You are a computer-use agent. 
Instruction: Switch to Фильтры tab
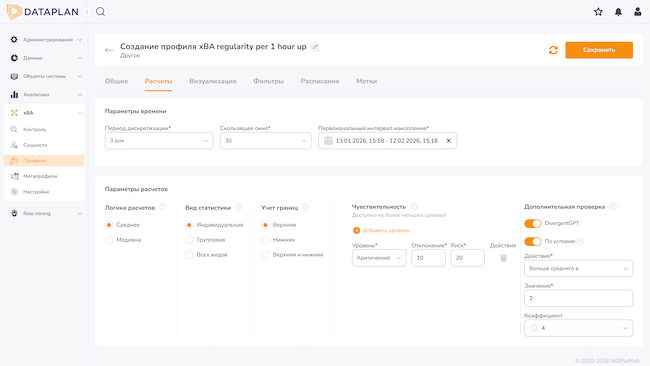tap(269, 81)
